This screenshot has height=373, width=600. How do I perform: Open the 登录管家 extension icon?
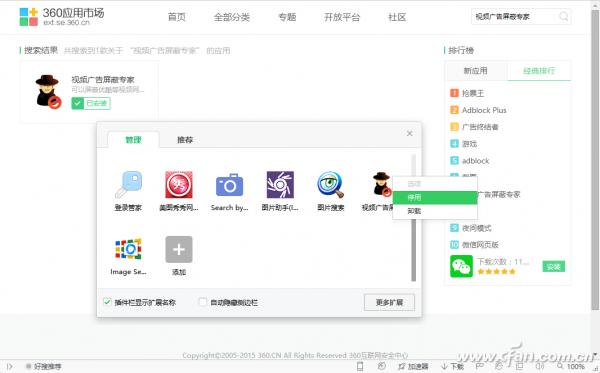tap(129, 185)
